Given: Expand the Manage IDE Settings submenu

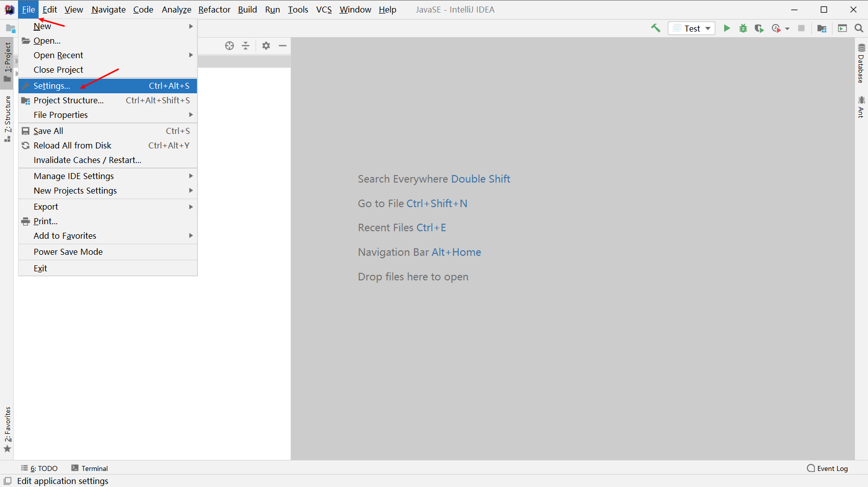Looking at the screenshot, I should pos(108,176).
